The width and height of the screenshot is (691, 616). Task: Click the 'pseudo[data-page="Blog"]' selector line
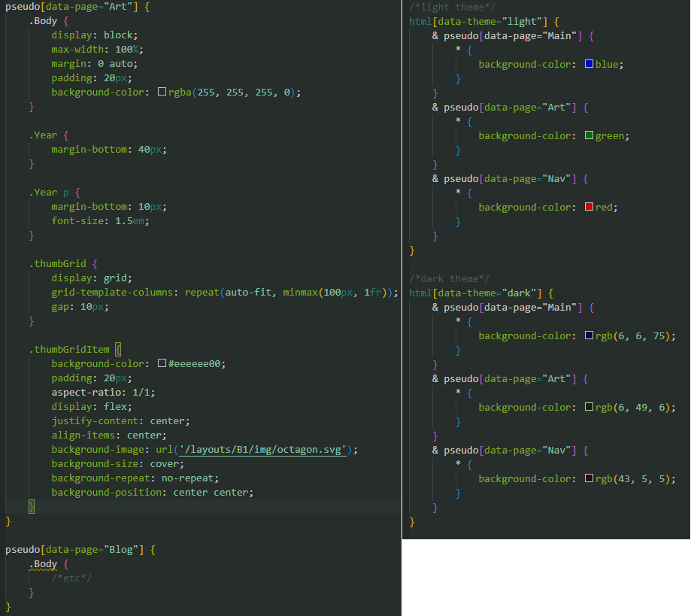74,550
